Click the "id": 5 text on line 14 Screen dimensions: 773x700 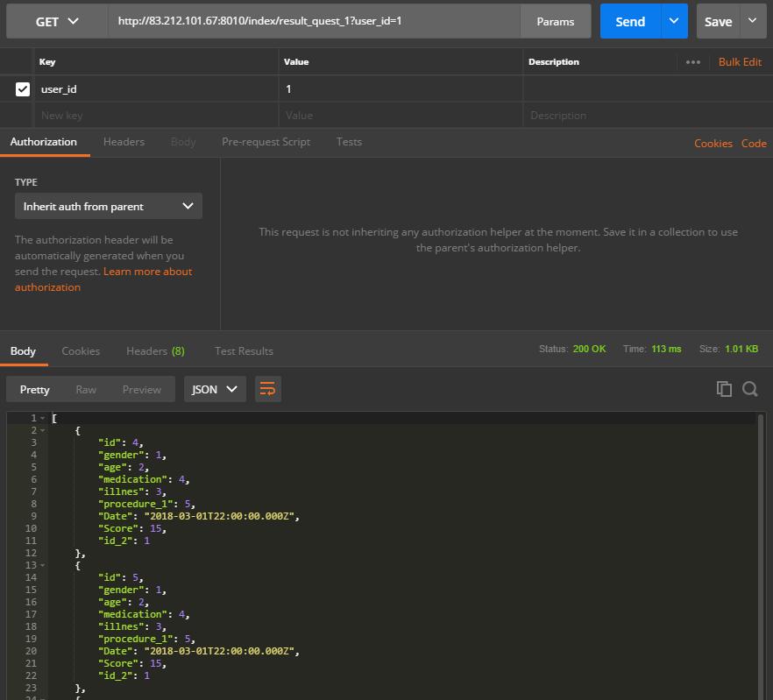[118, 577]
